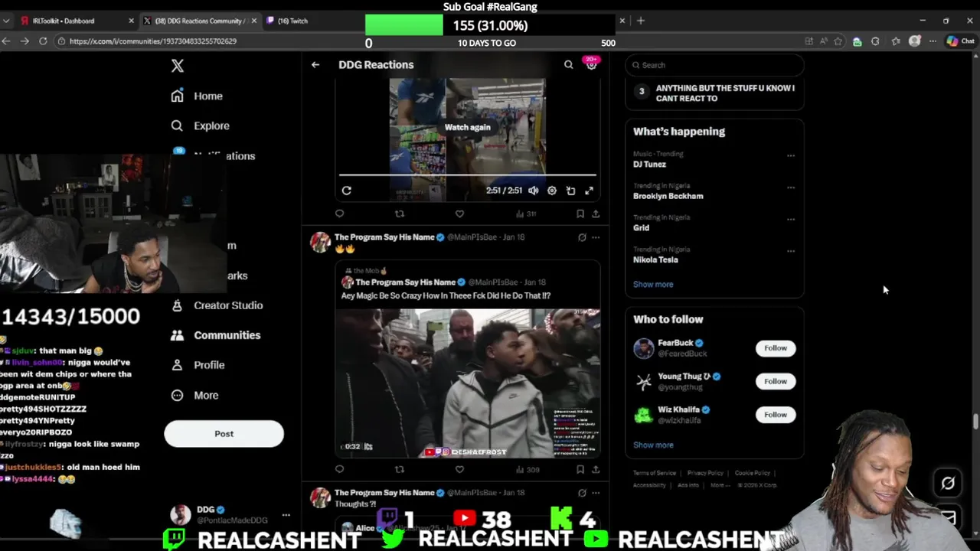This screenshot has height=551, width=980.
Task: Click the browser back button
Action: click(6, 41)
